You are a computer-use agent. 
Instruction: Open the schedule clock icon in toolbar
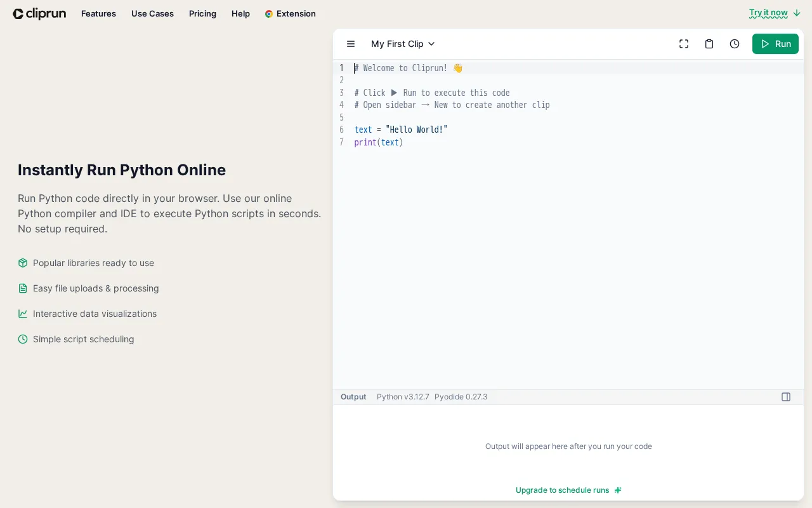[x=735, y=44]
